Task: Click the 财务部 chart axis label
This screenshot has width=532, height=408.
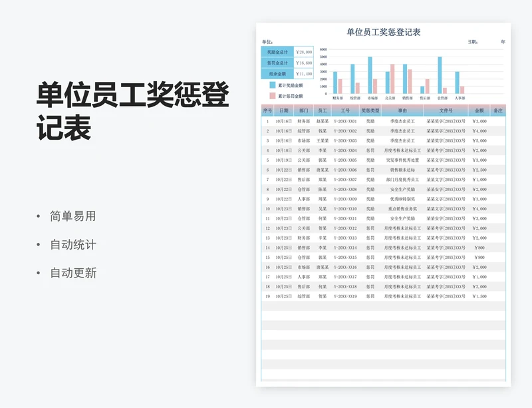Action: click(x=338, y=99)
